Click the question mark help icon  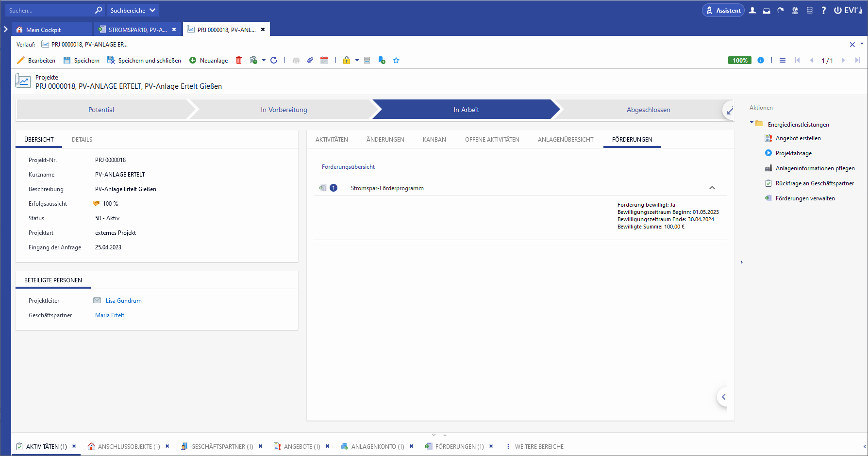pyautogui.click(x=824, y=11)
